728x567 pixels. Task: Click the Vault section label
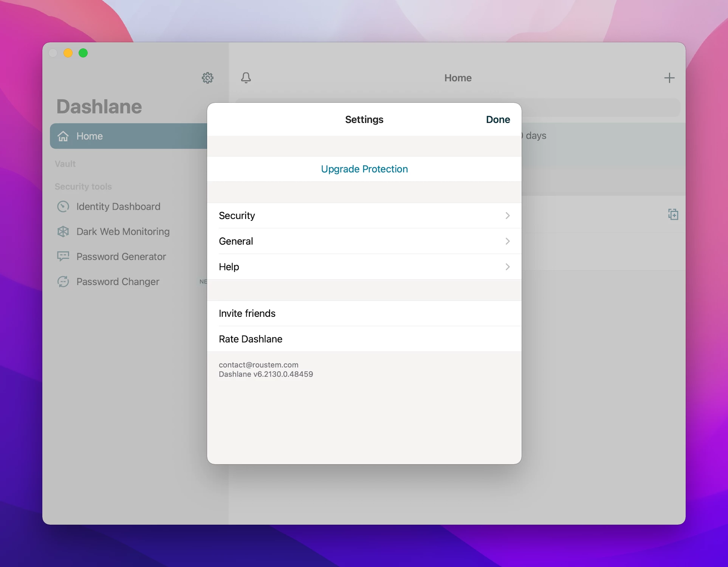tap(65, 164)
